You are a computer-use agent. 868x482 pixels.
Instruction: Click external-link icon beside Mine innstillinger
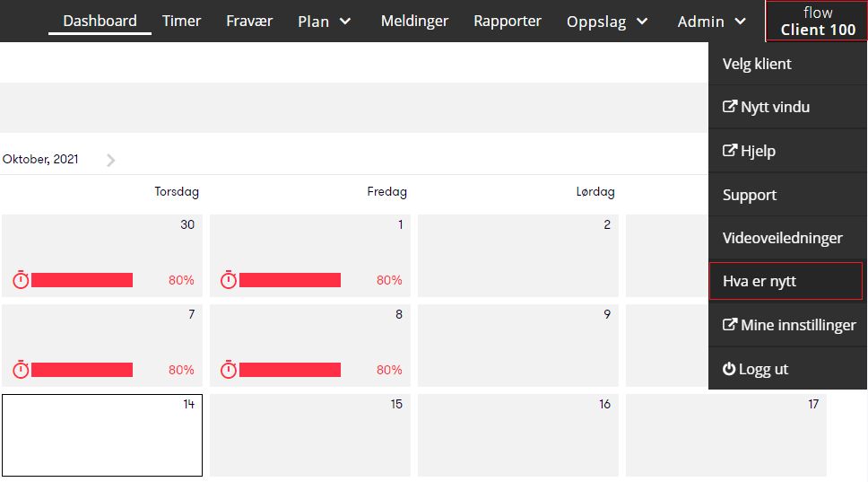[x=730, y=324]
